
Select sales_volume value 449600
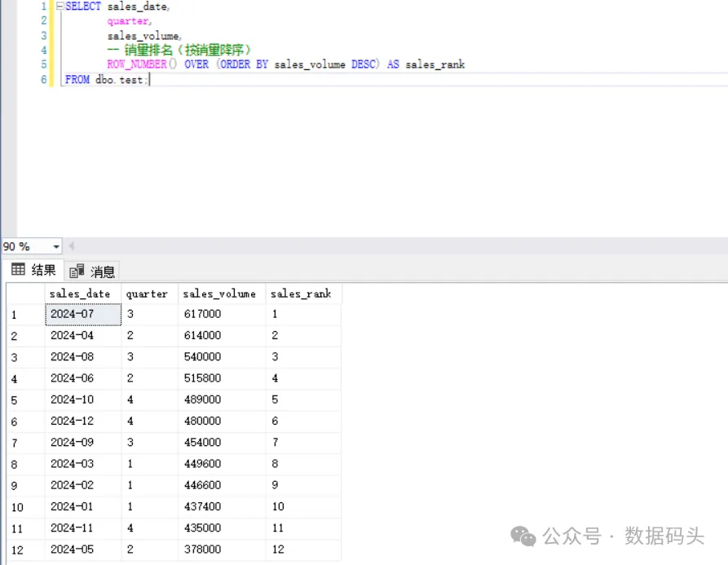pyautogui.click(x=222, y=464)
